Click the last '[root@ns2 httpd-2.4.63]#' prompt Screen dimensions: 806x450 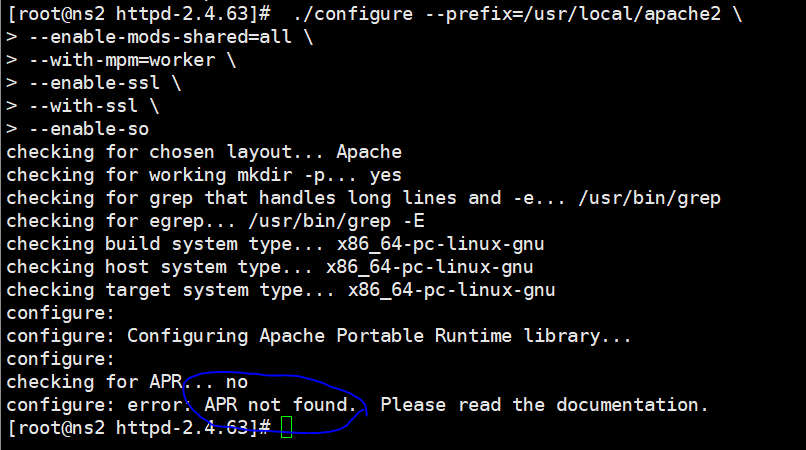tap(139, 427)
